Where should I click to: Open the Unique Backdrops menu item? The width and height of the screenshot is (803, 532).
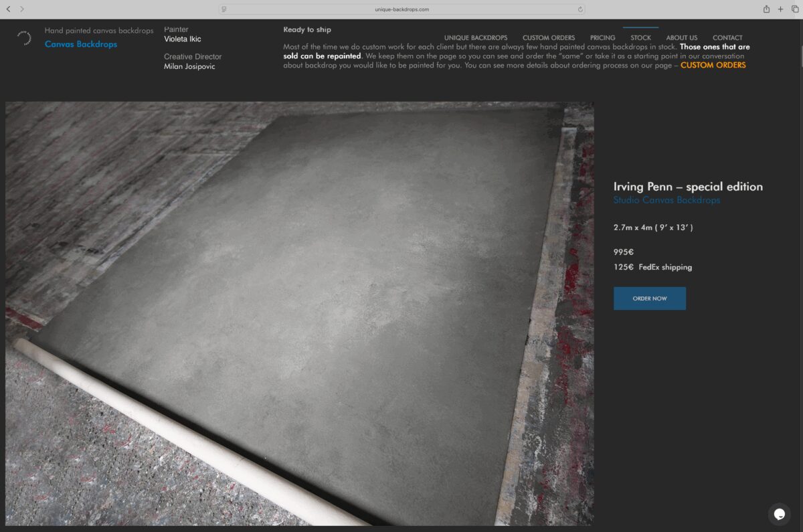[x=476, y=38]
